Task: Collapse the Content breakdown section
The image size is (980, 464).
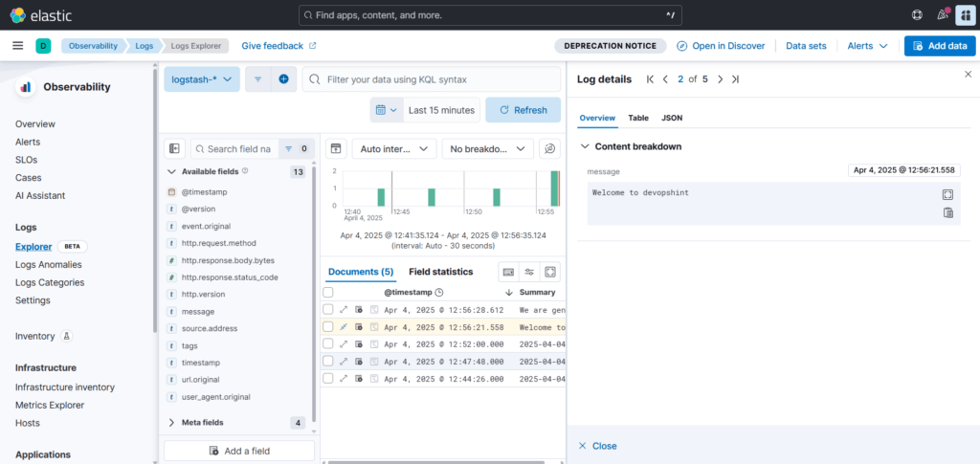Action: pos(585,146)
